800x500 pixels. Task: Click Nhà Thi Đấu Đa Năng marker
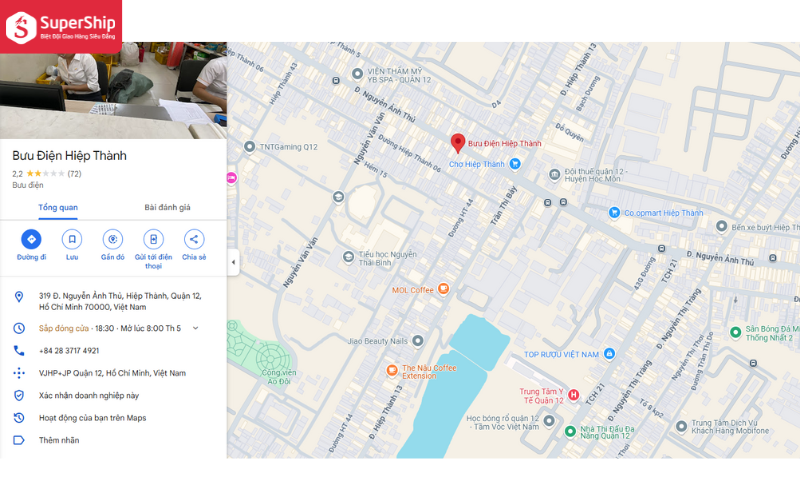click(570, 431)
